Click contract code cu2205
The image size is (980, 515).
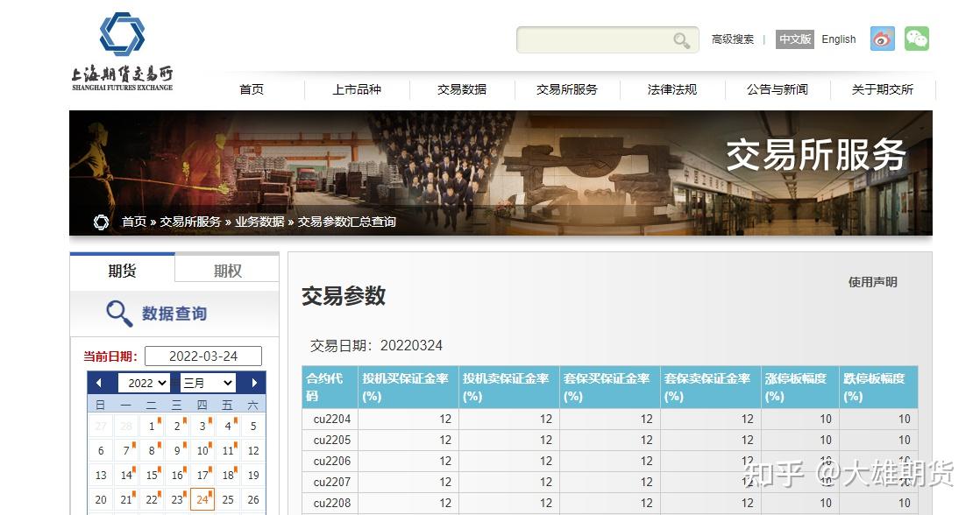point(332,440)
